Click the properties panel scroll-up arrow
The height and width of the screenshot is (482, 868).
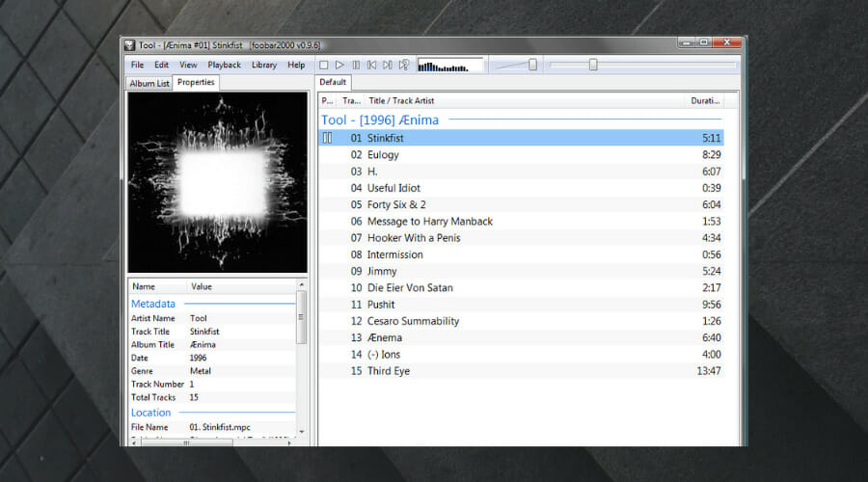[x=302, y=284]
